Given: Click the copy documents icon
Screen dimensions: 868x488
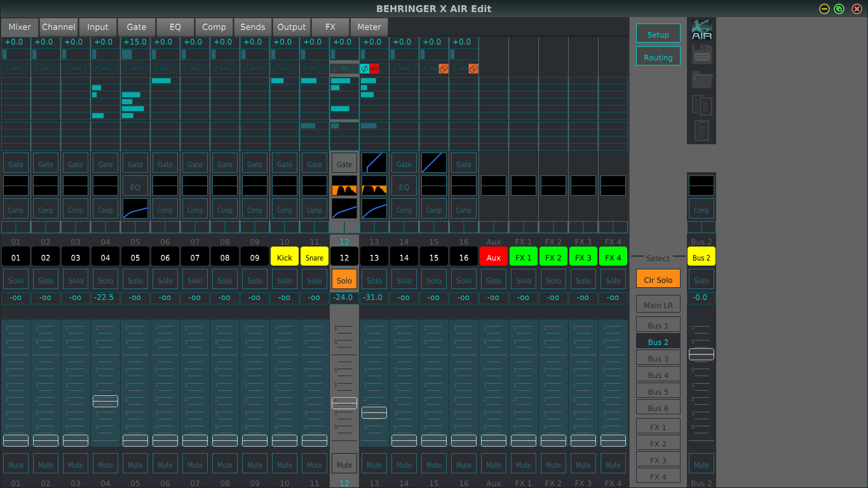Looking at the screenshot, I should pos(702,105).
